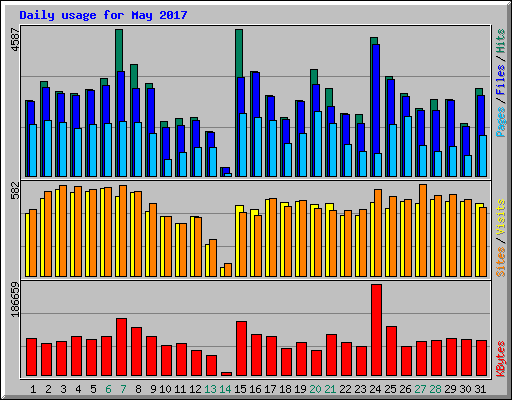
Task: Select green weekend day label 28
Action: (x=435, y=389)
